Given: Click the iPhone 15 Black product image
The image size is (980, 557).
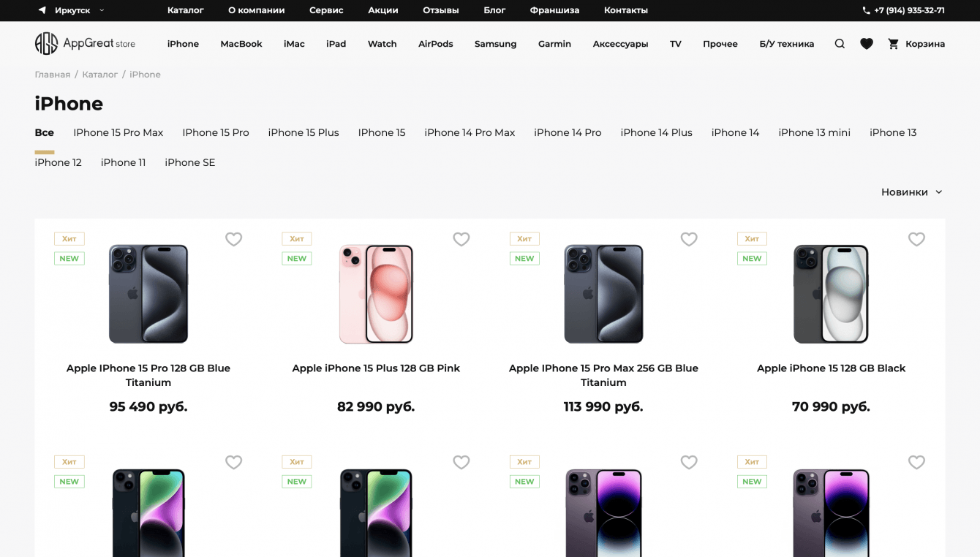Looking at the screenshot, I should [x=831, y=294].
